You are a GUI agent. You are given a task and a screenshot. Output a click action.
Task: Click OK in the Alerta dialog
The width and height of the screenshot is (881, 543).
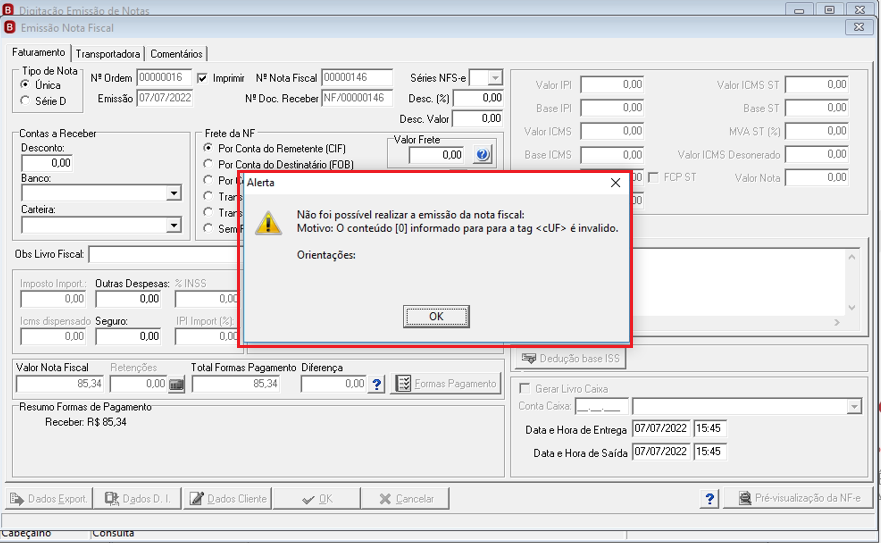point(436,316)
